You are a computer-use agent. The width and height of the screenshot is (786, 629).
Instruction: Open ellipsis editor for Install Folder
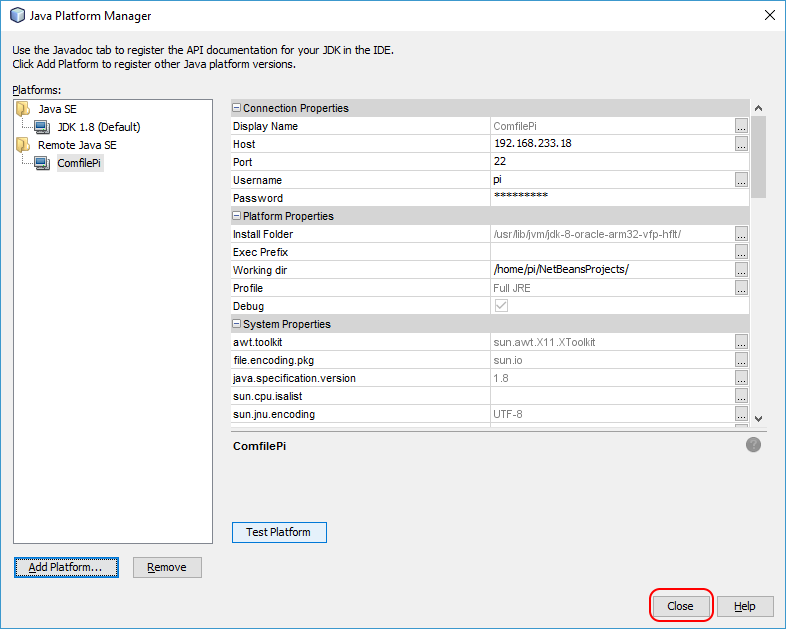click(741, 234)
